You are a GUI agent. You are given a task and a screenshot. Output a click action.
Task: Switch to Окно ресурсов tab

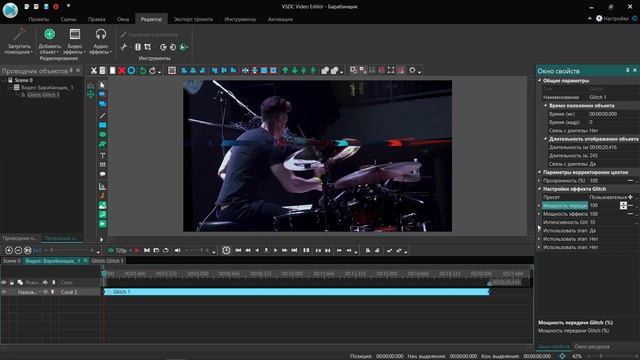(x=592, y=347)
